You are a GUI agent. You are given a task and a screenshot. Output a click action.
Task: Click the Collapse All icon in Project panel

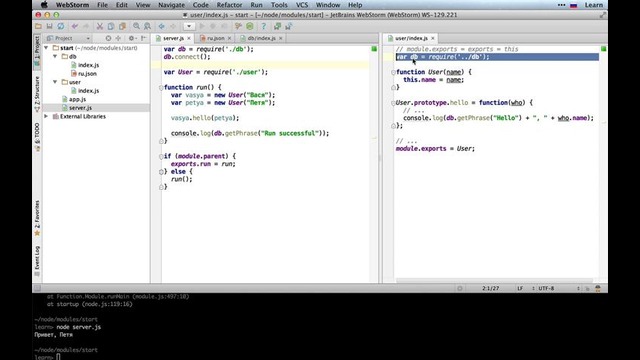pos(118,38)
